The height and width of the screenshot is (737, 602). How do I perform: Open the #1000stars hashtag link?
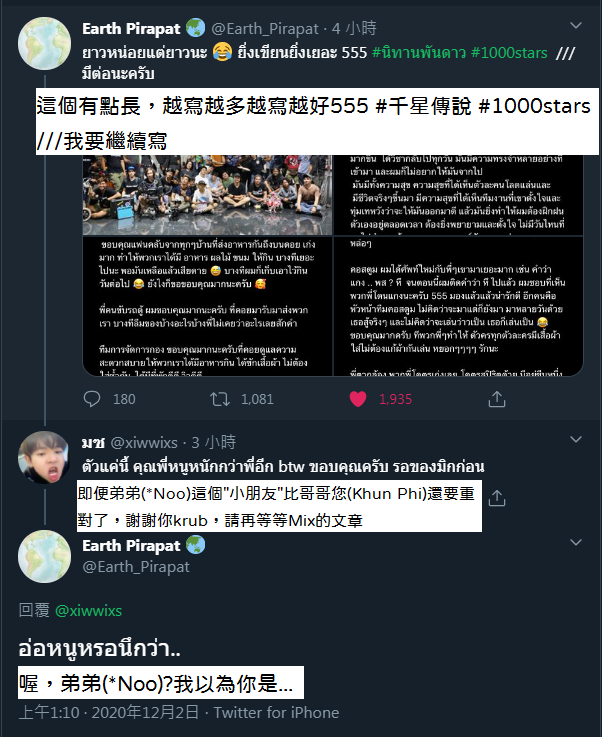(509, 52)
